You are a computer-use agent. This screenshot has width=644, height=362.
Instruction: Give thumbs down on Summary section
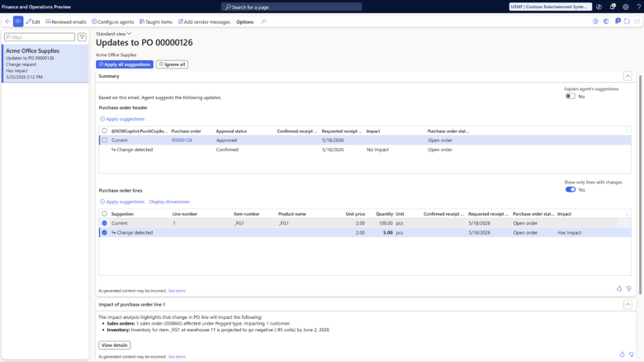(629, 288)
